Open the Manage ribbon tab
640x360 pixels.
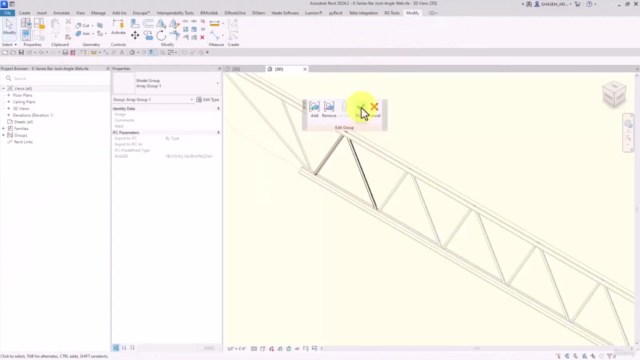(98, 13)
